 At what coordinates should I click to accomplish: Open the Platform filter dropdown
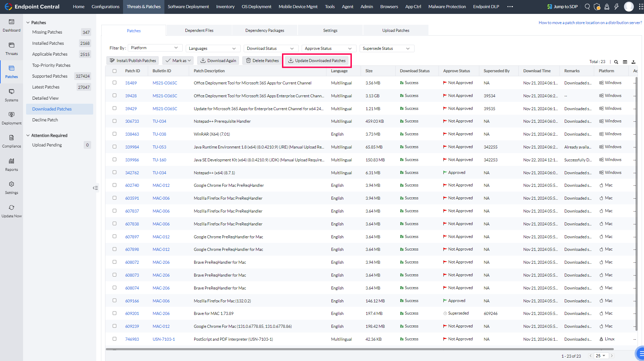tap(155, 48)
